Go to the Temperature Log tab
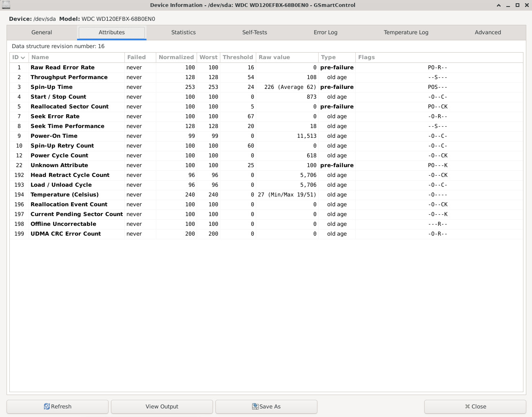532x417 pixels. click(x=406, y=33)
